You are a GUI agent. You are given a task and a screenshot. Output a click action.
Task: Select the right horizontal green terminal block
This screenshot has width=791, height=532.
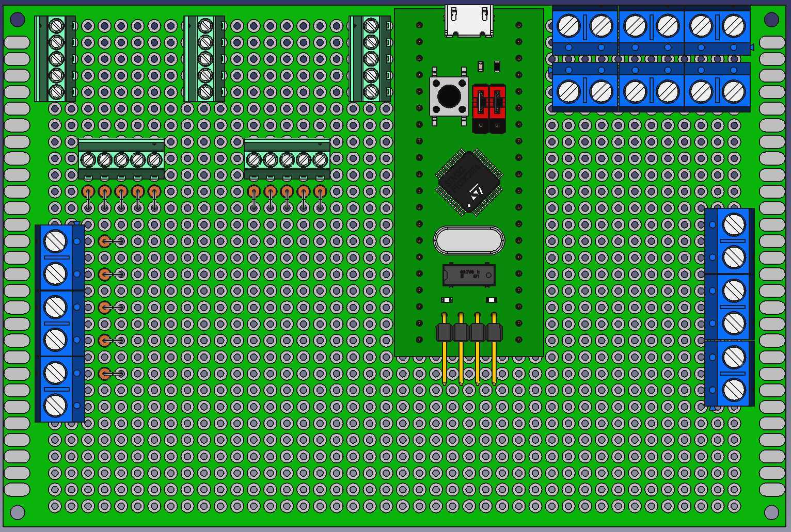287,158
